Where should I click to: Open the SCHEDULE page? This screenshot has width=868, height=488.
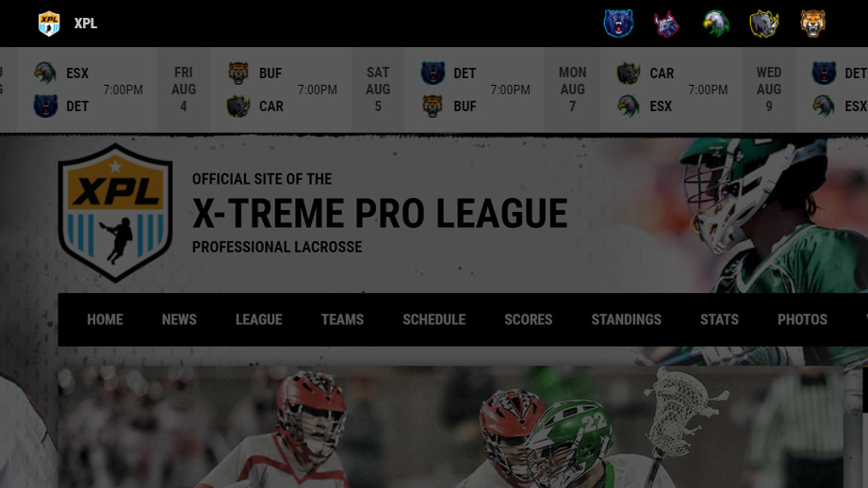[x=434, y=319]
